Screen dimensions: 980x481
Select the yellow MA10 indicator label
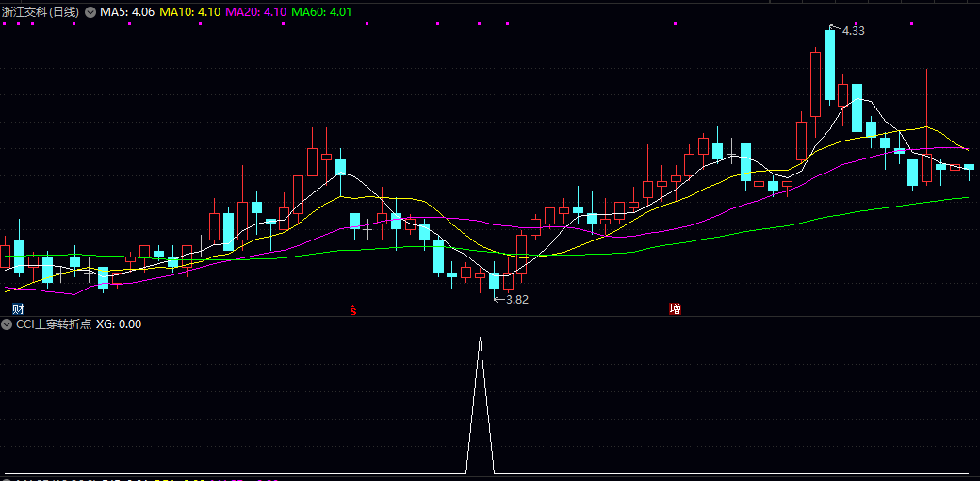[189, 12]
